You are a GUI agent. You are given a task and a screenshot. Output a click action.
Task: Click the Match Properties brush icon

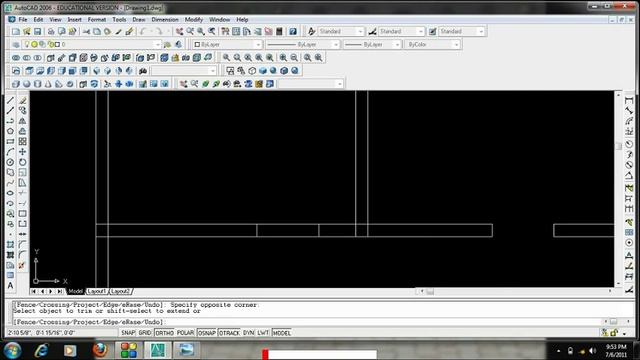(129, 31)
